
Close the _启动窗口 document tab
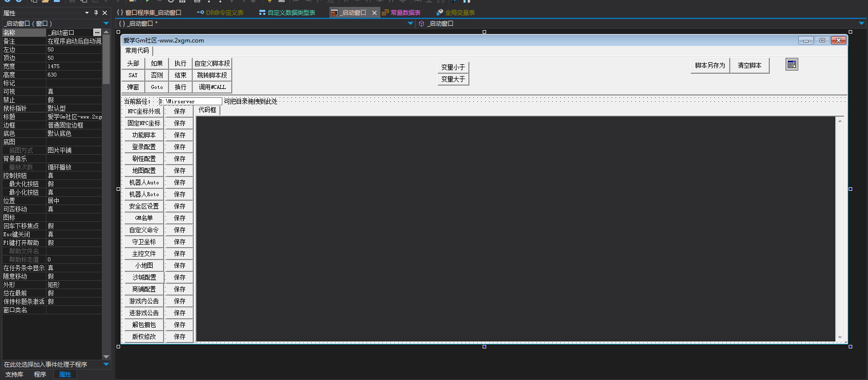pyautogui.click(x=374, y=13)
